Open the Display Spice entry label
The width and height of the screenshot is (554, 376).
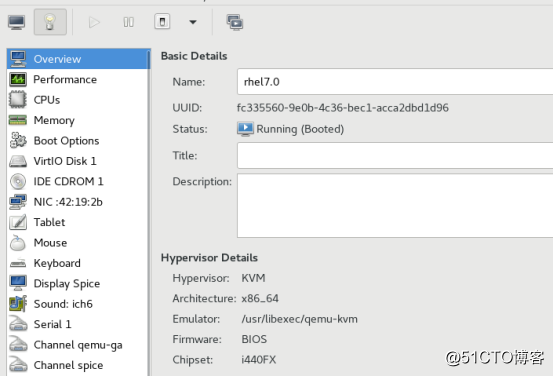coord(67,284)
